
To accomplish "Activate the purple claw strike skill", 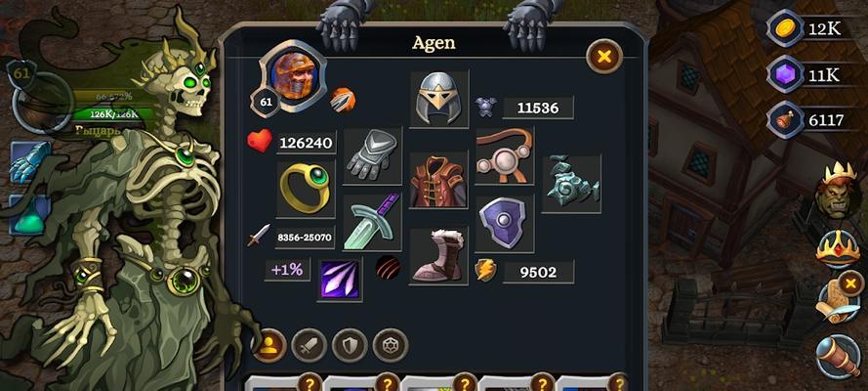I will 340,280.
